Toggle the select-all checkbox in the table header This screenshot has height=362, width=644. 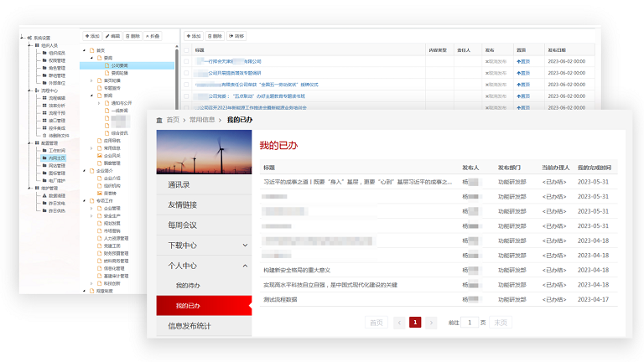click(x=187, y=50)
